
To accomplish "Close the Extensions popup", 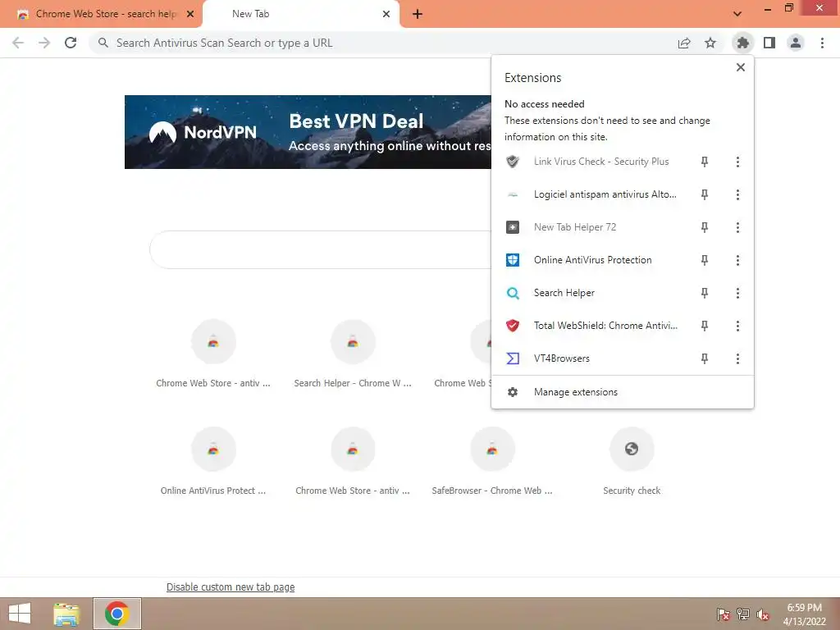I will (x=741, y=67).
